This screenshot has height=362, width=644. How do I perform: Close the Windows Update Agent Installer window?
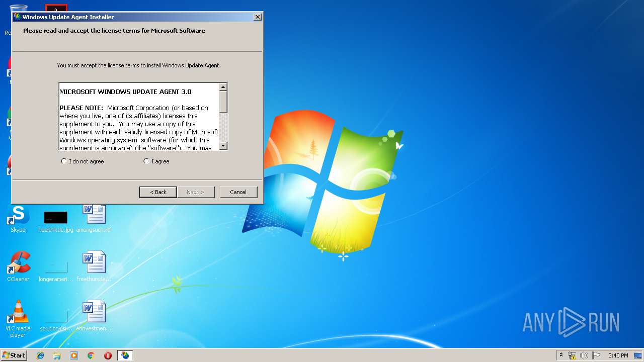pos(258,17)
